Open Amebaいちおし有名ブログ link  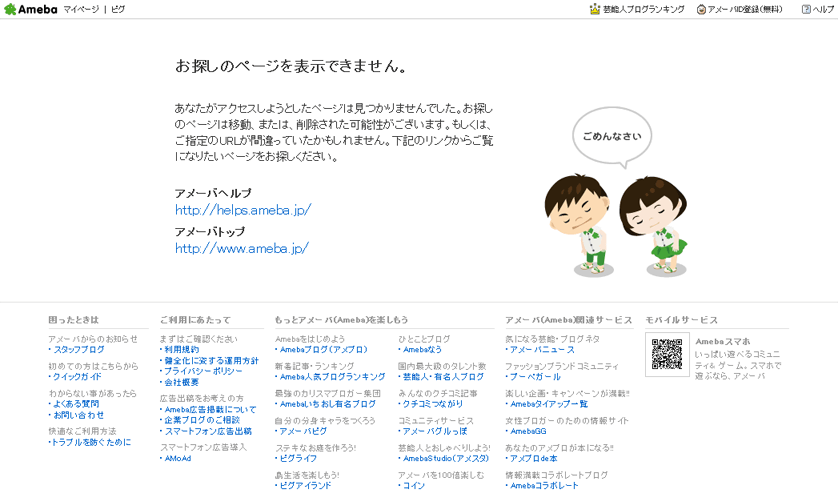pyautogui.click(x=328, y=404)
